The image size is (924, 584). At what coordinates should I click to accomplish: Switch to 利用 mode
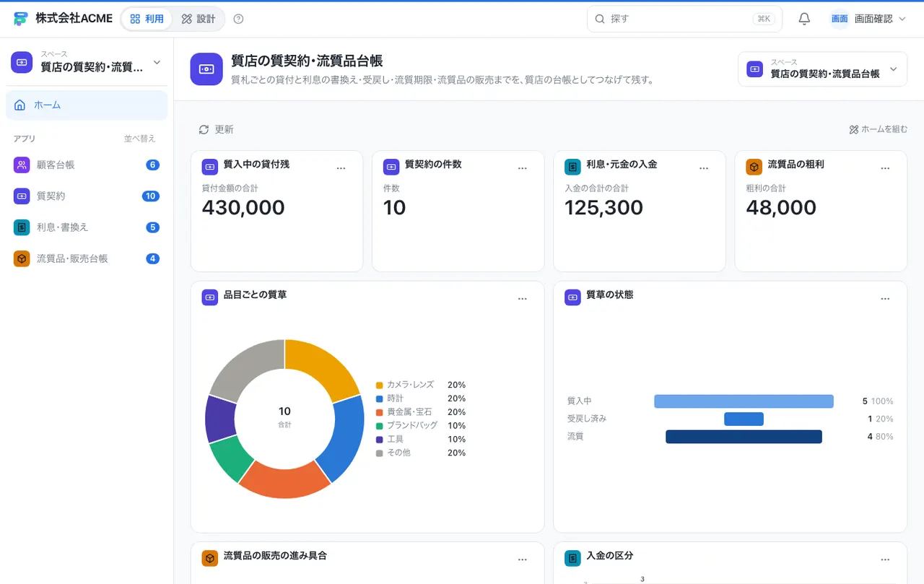(147, 19)
